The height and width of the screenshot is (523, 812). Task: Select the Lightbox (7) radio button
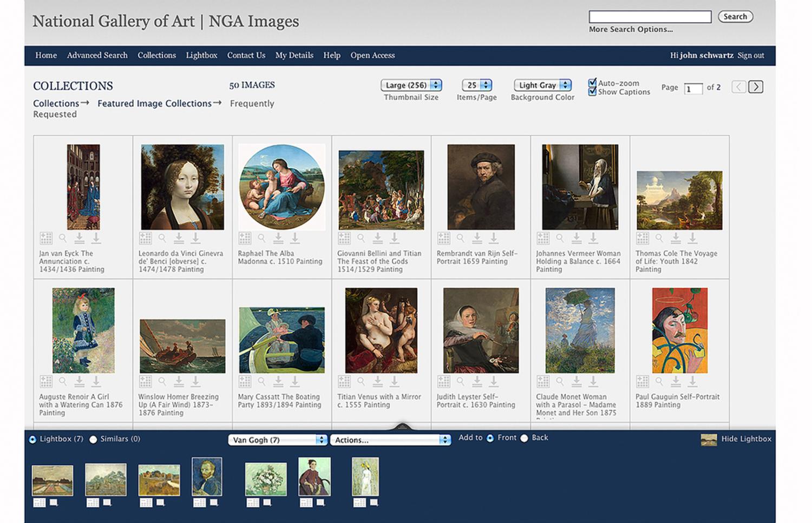[x=32, y=440]
